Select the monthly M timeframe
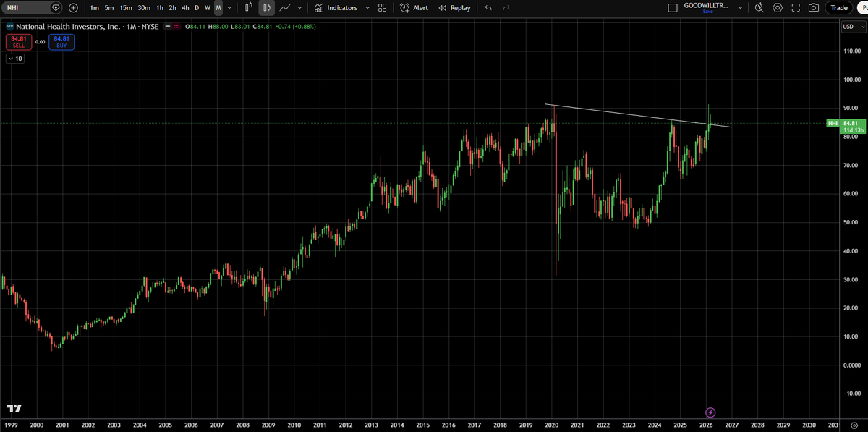The width and height of the screenshot is (868, 432). 218,7
